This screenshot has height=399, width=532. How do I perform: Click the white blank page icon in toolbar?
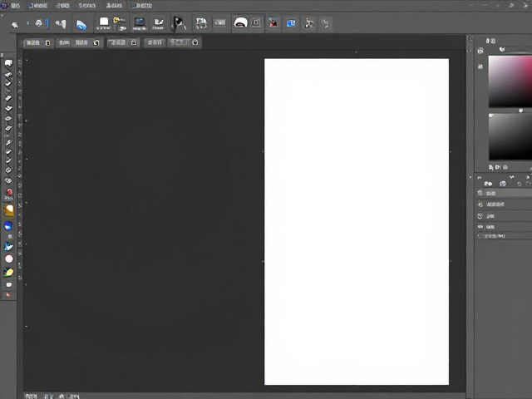[104, 23]
